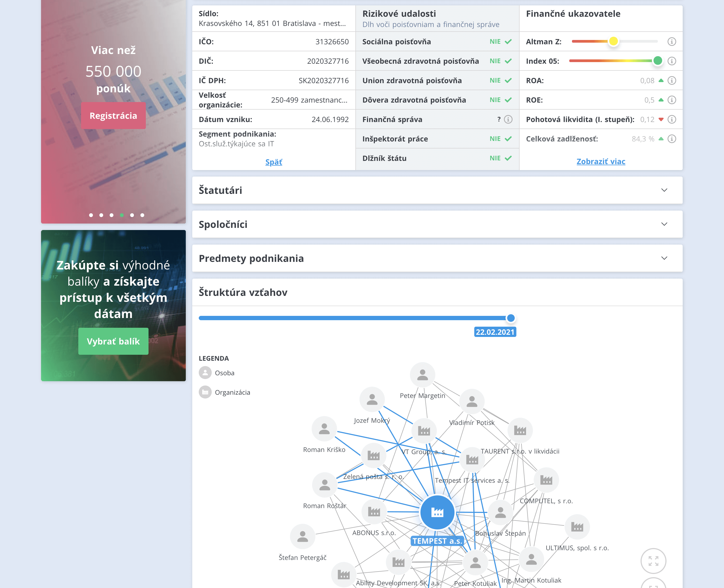
Task: Click info icon next to Index 05
Action: (x=672, y=61)
